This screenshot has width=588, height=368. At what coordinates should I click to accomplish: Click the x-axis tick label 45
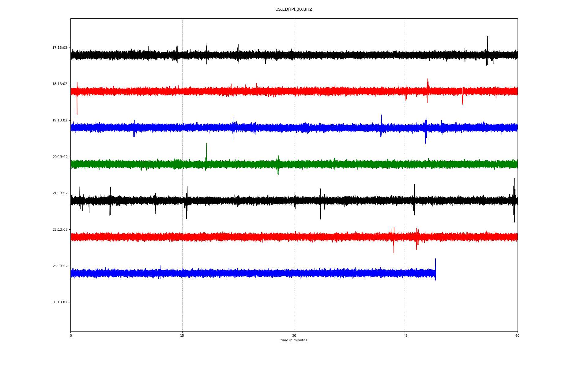pos(406,335)
